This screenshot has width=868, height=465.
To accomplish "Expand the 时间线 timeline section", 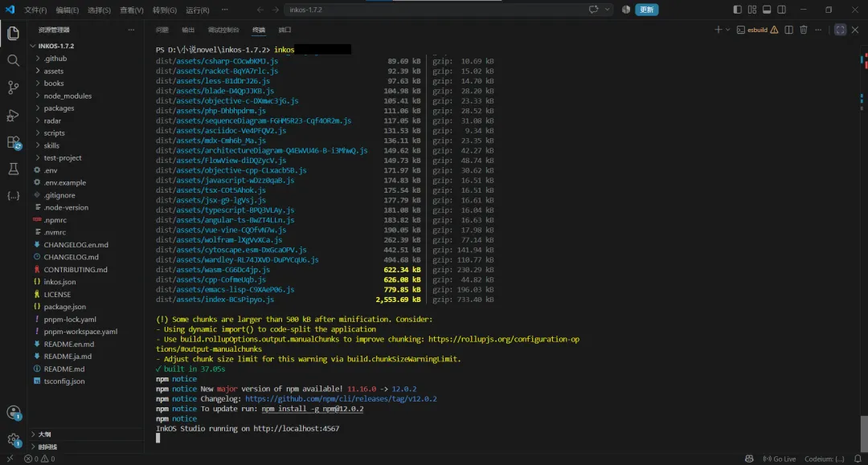I will (86, 447).
